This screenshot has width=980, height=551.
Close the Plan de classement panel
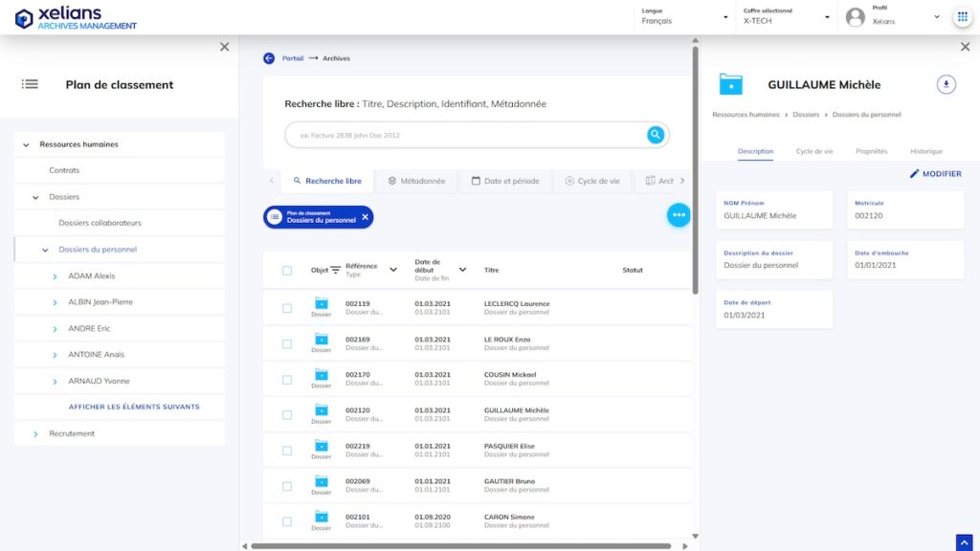tap(224, 47)
